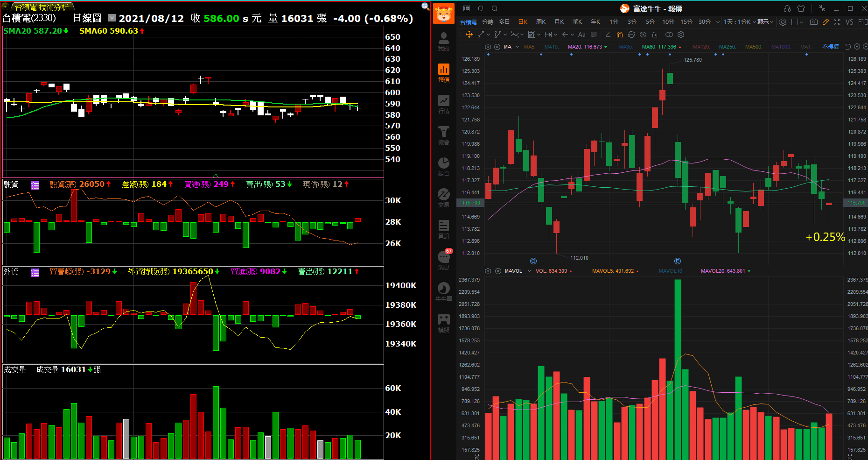This screenshot has width=868, height=460.
Task: Open 行情 market in left sidebar
Action: (444, 105)
